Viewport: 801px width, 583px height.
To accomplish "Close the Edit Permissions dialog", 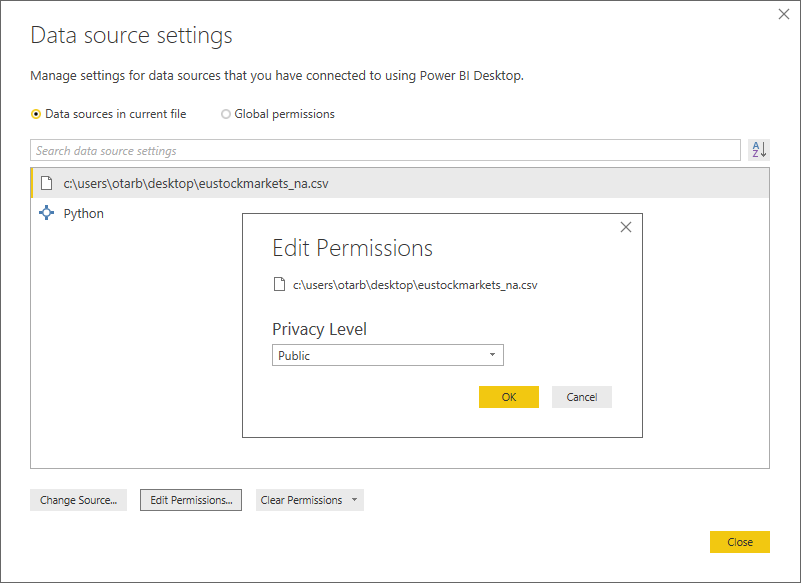I will pyautogui.click(x=626, y=227).
